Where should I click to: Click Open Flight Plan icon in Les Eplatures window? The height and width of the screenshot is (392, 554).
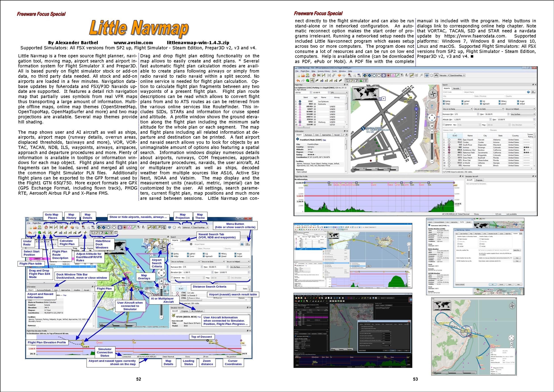pos(303,75)
